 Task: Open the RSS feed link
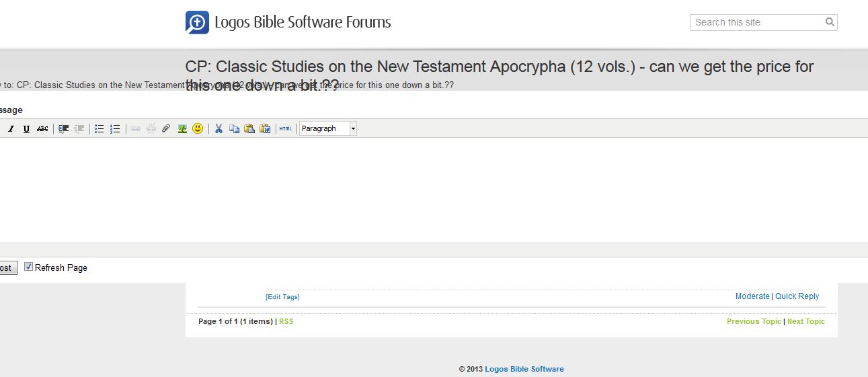click(286, 321)
